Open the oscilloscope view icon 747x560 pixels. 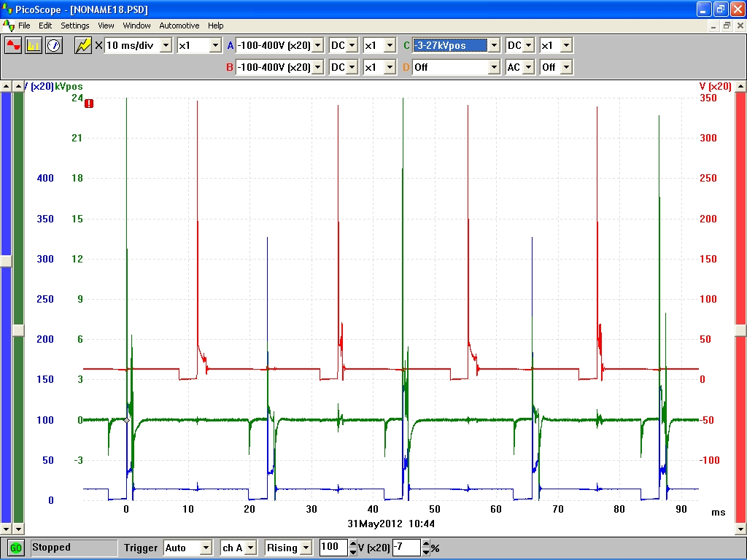tap(13, 45)
